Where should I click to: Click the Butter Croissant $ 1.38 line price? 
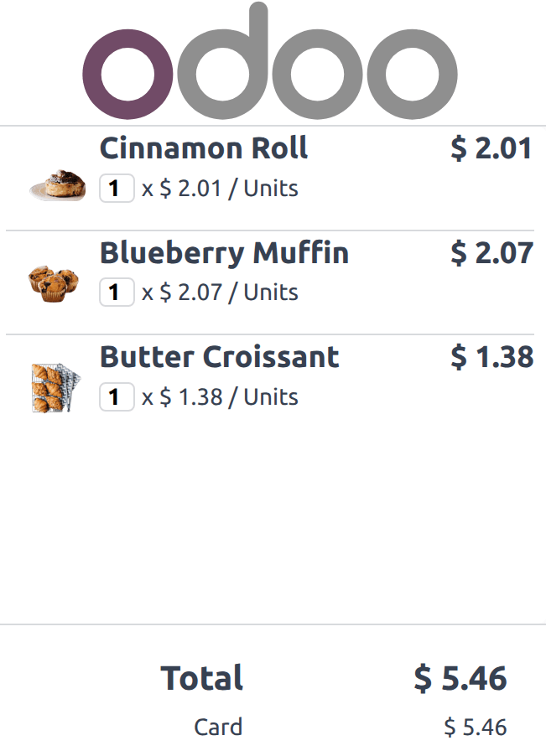click(491, 357)
